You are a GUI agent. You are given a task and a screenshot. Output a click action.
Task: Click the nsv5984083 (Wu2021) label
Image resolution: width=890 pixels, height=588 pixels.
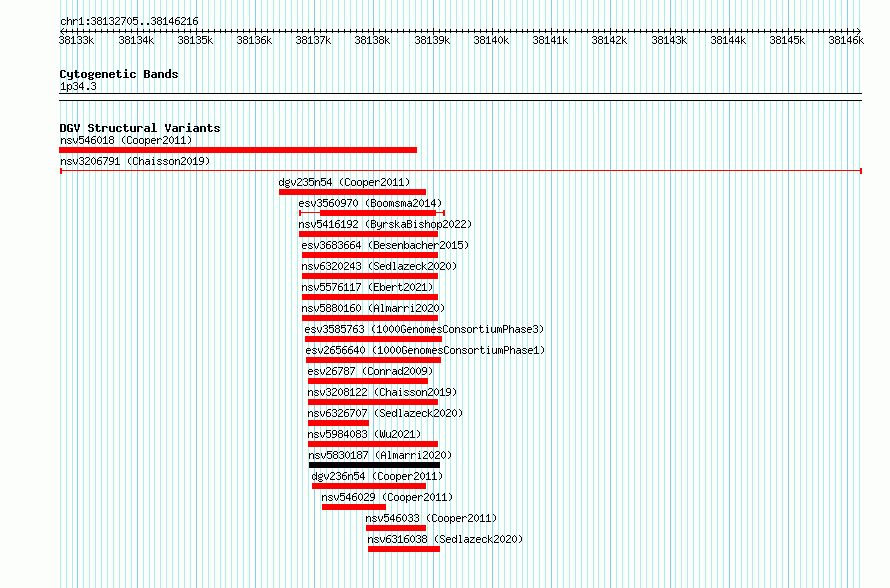point(364,434)
